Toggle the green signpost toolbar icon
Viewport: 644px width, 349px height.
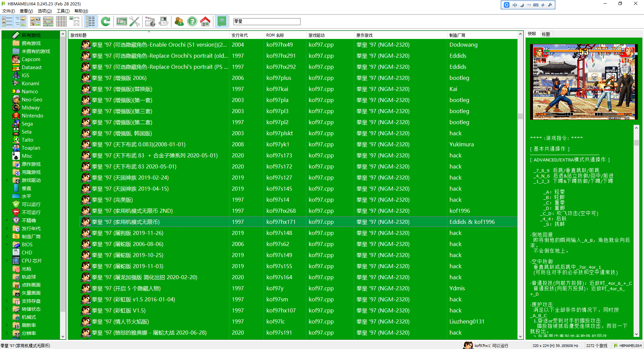[221, 21]
